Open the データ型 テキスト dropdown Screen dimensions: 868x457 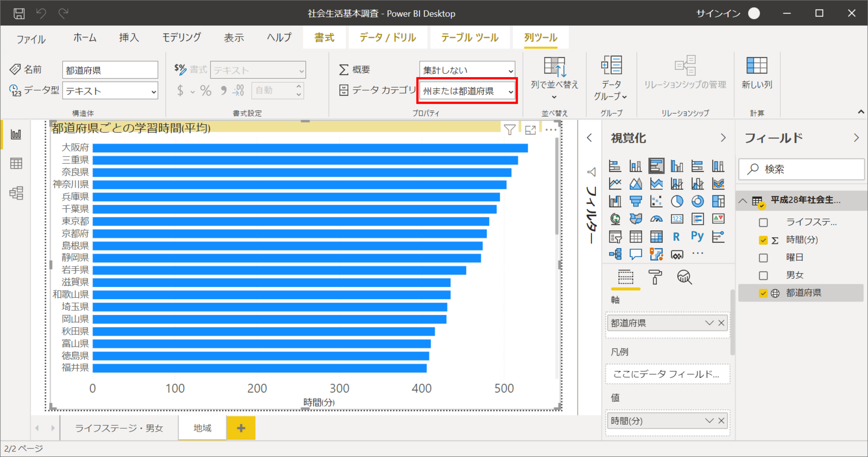click(110, 91)
